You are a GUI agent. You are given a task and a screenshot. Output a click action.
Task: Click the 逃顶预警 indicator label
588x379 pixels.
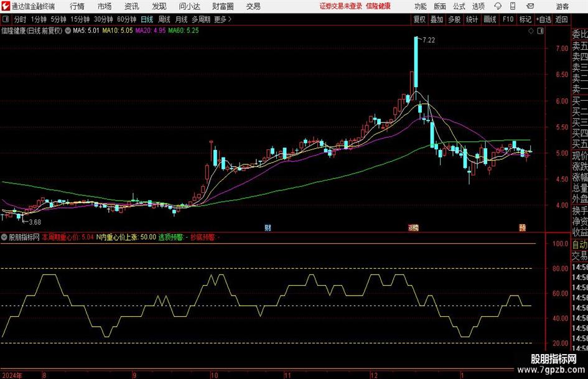tap(173, 237)
